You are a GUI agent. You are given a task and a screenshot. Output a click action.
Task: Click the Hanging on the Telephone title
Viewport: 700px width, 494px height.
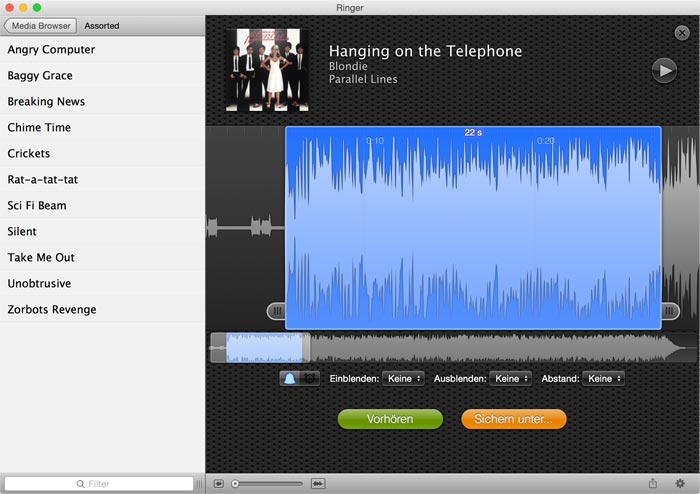coord(425,51)
